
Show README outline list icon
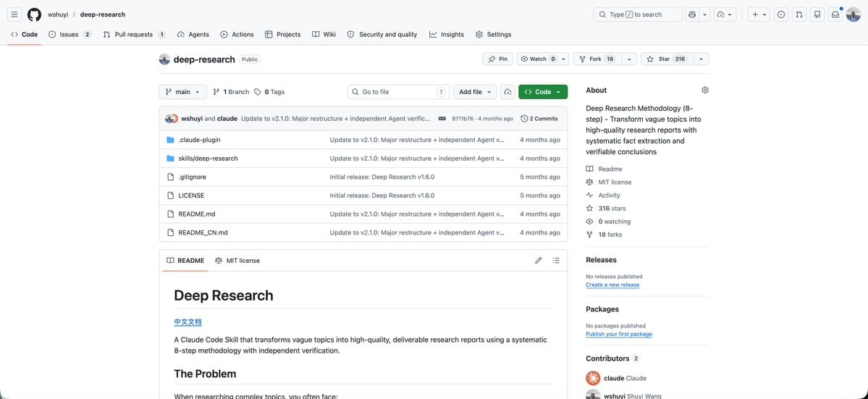pos(556,260)
